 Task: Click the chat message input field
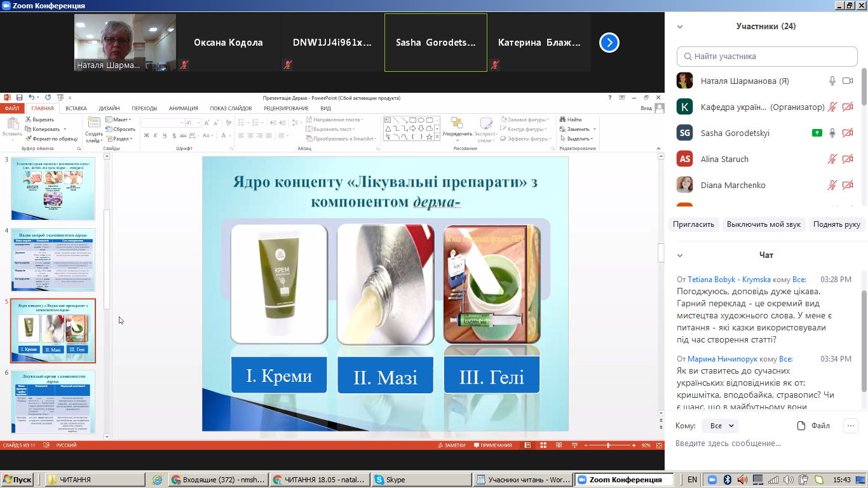[766, 444]
